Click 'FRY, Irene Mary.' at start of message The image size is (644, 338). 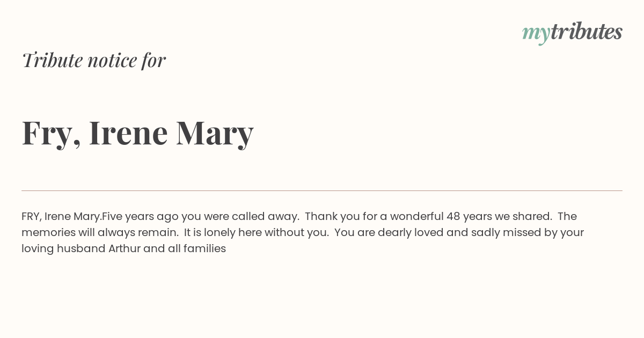[x=62, y=217]
